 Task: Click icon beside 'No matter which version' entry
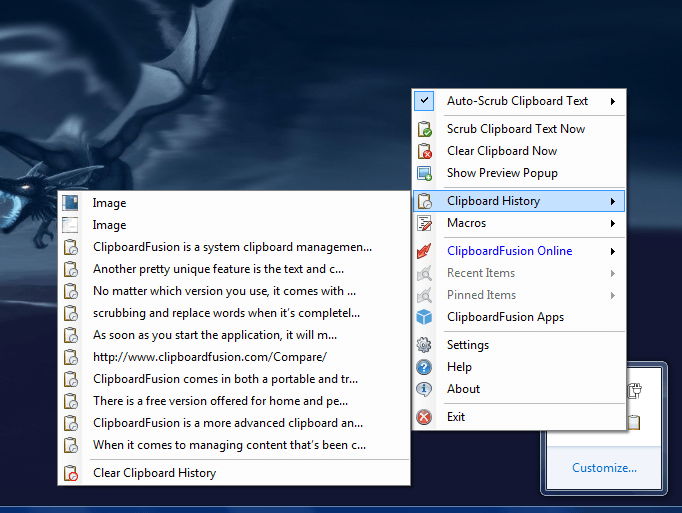tap(70, 291)
